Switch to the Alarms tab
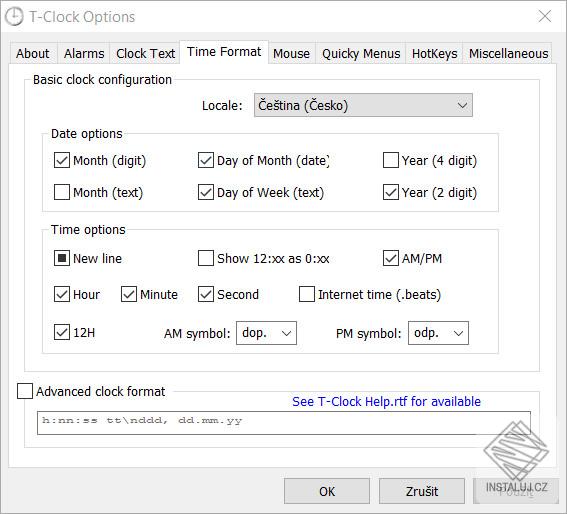 coord(84,54)
